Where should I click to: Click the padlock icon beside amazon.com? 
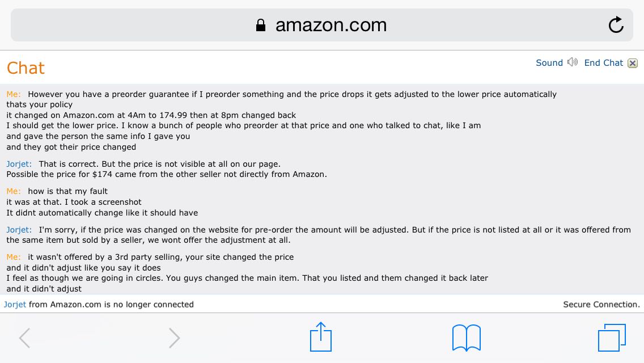click(x=260, y=25)
